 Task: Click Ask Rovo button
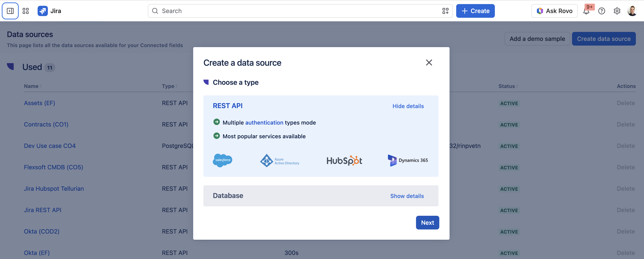click(554, 11)
